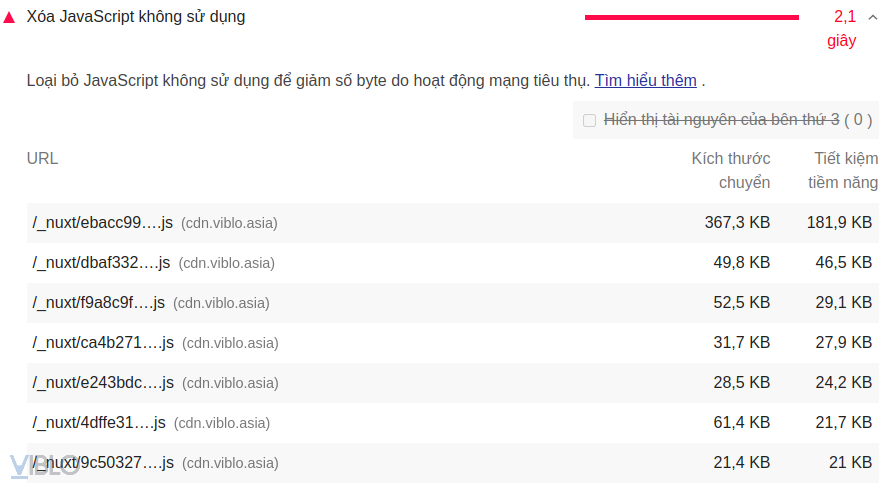Toggle third-party resources checkbox
Viewport: 886px width, 489px height.
tap(589, 120)
